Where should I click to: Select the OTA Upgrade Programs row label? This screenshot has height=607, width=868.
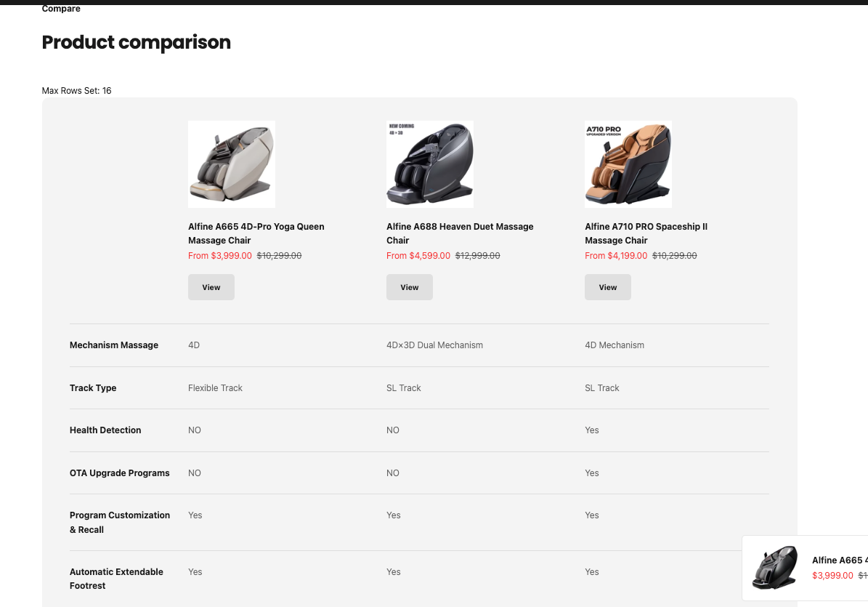(120, 473)
